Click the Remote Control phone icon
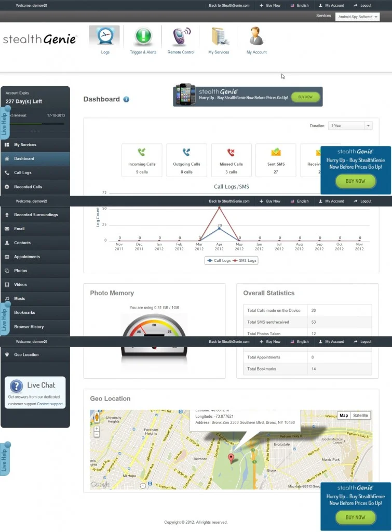This screenshot has width=392, height=532. click(181, 36)
